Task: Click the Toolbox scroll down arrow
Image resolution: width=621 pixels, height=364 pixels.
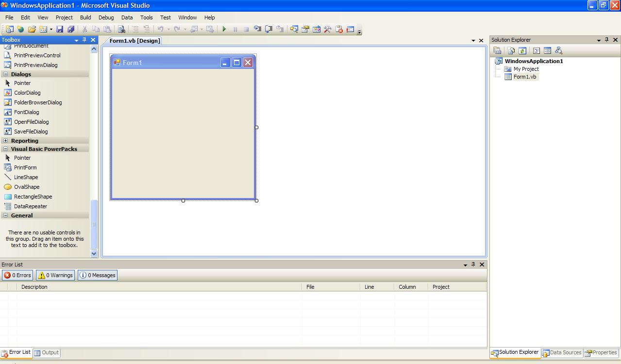Action: (94, 253)
